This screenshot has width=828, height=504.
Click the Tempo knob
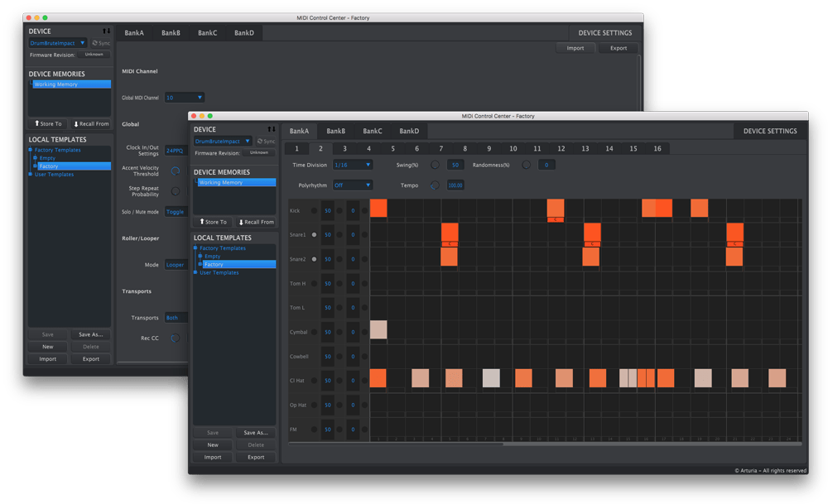[x=435, y=185]
